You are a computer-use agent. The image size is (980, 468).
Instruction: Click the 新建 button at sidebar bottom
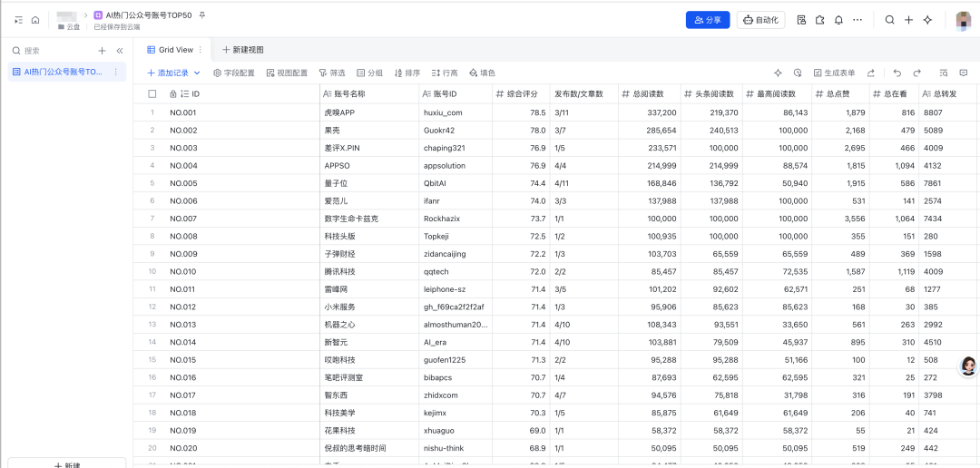[67, 464]
